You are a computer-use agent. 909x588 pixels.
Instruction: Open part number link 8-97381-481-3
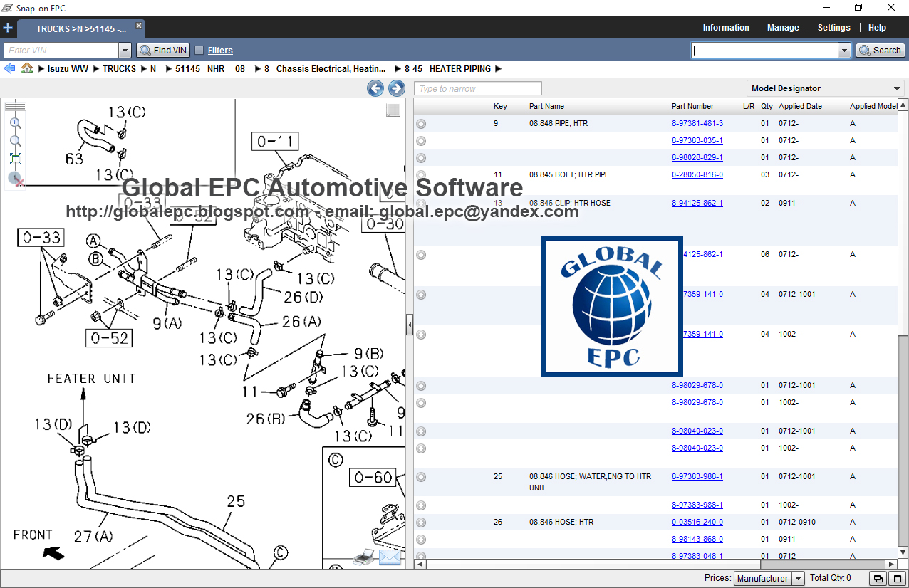coord(697,123)
